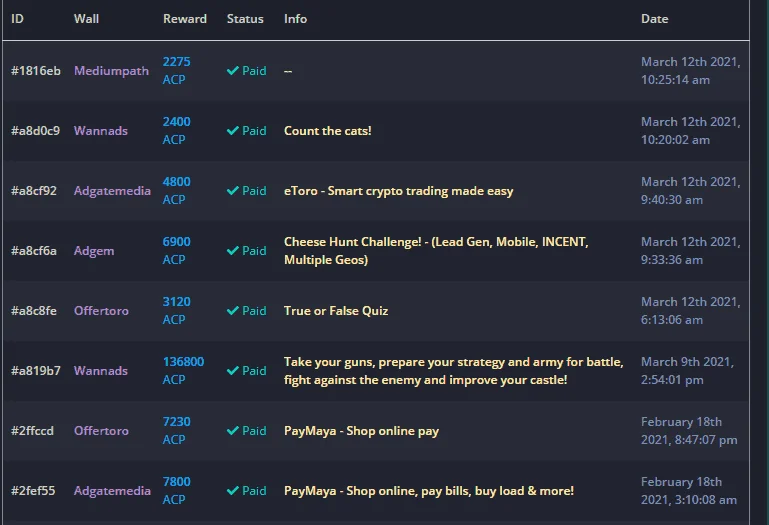769x525 pixels.
Task: Click Paid checkmark icon in Cheese Hunt row
Action: pos(232,251)
